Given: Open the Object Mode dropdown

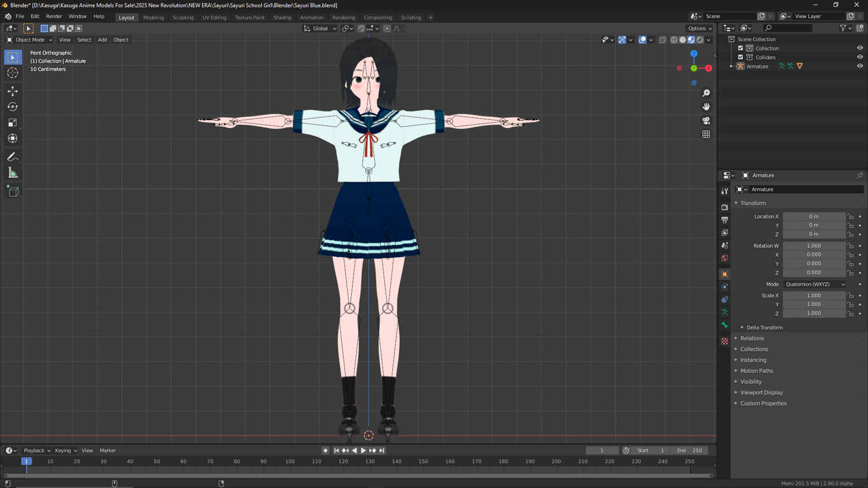Looking at the screenshot, I should tap(29, 40).
